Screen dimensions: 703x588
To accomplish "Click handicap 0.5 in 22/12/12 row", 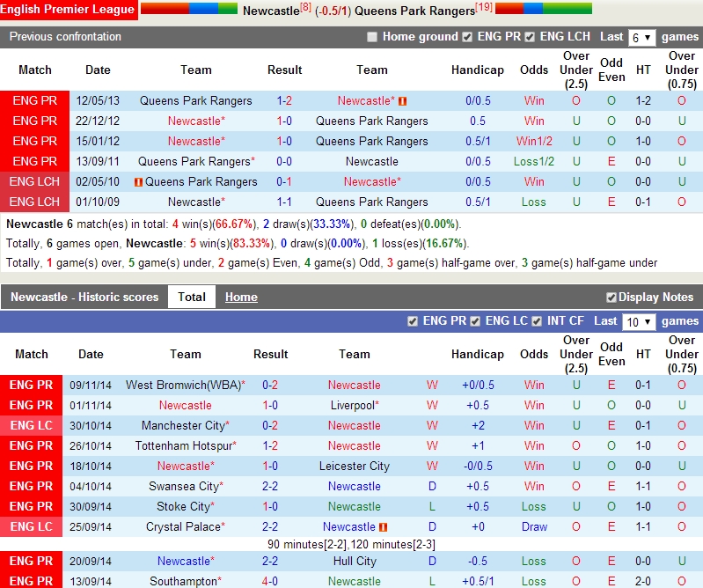I will (x=478, y=121).
